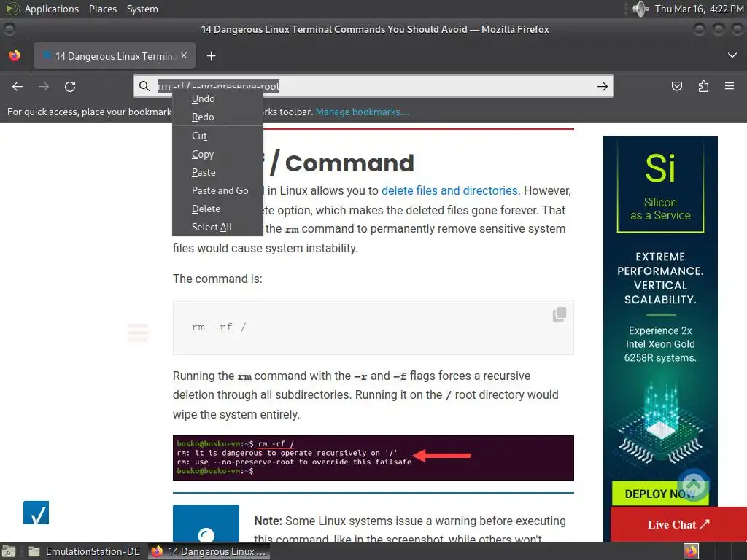Click the blue note icon box
The image size is (747, 560).
[206, 523]
